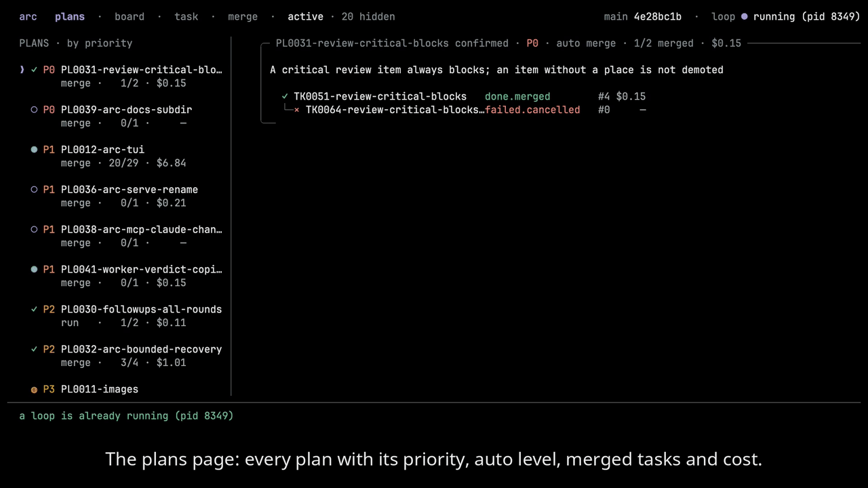Click the green dot beside PL0041

click(x=34, y=270)
